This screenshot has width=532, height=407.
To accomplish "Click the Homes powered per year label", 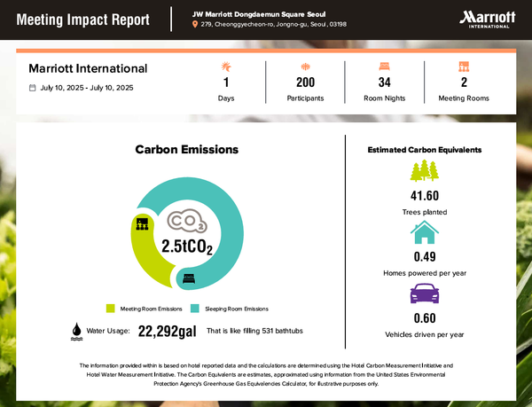I will pos(425,273).
